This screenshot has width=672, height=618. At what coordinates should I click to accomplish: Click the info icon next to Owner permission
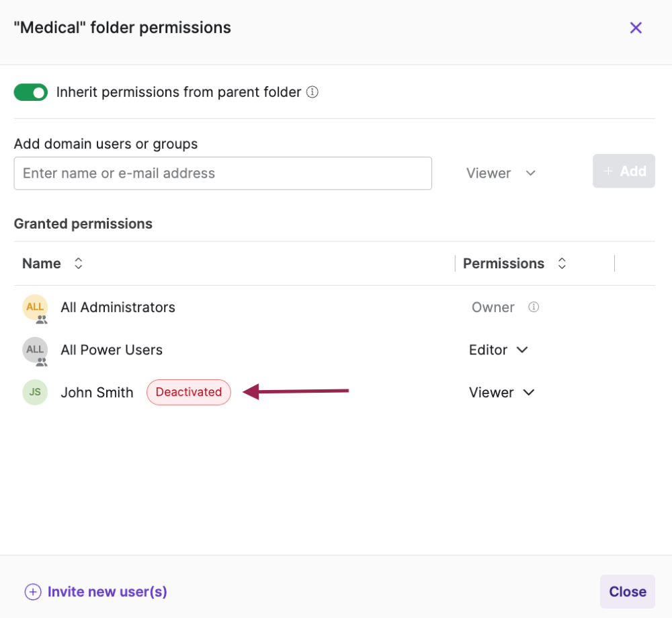pyautogui.click(x=534, y=307)
